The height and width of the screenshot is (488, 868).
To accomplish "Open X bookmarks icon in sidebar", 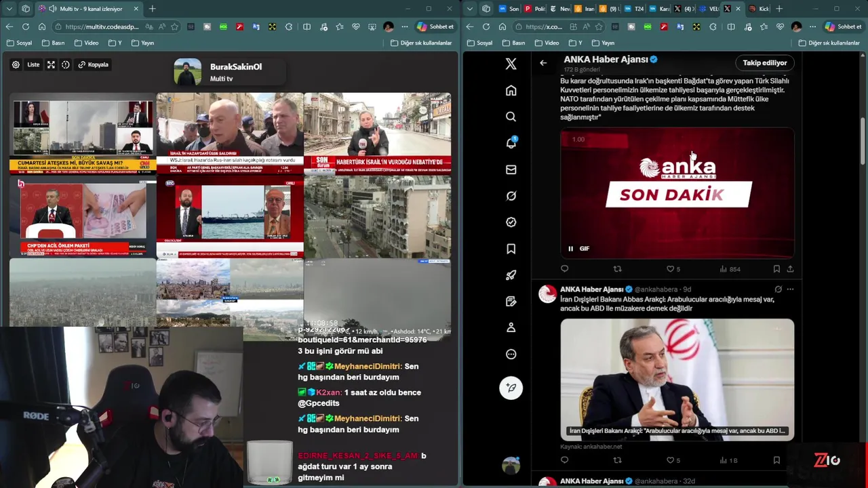I will pyautogui.click(x=511, y=249).
